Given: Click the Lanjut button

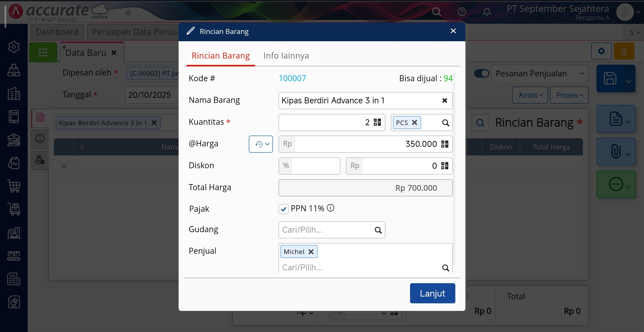Looking at the screenshot, I should [x=432, y=293].
